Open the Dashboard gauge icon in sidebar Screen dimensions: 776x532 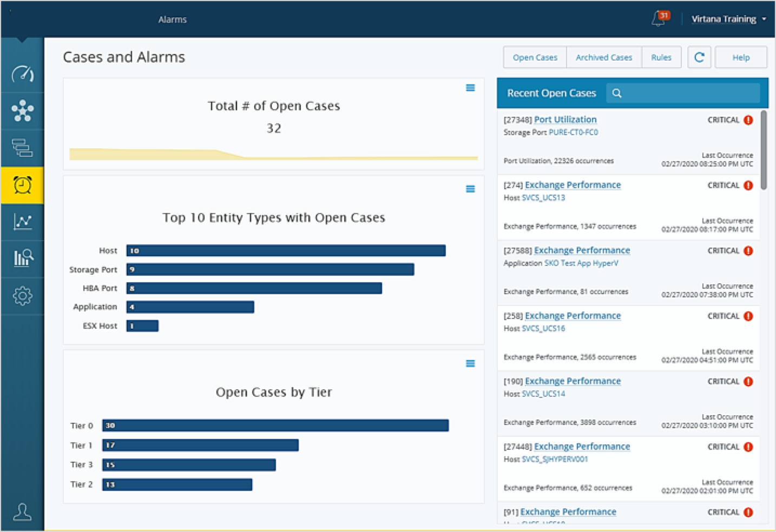22,74
